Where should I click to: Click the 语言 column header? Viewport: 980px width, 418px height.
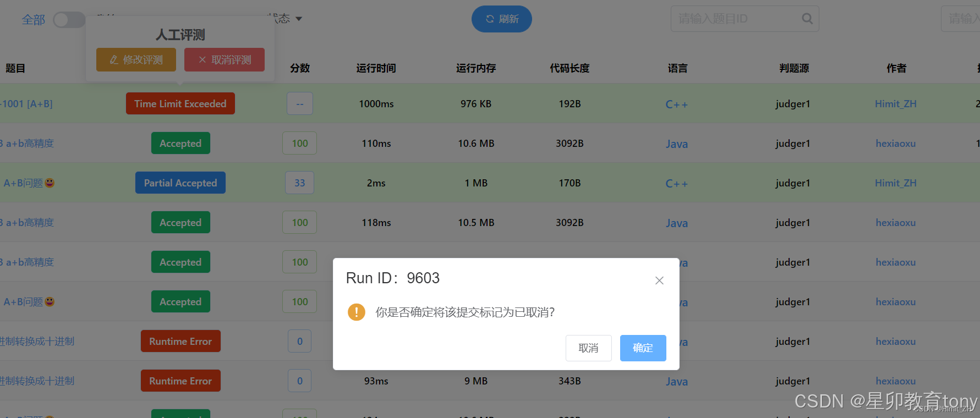click(x=678, y=68)
